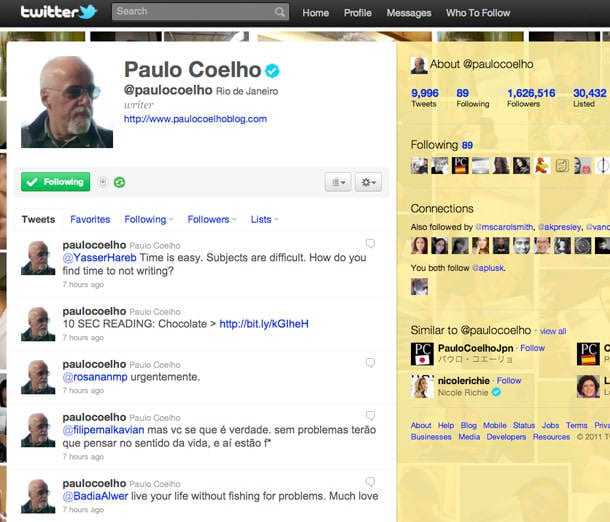Open the add-to-list dropdown button

(x=337, y=182)
